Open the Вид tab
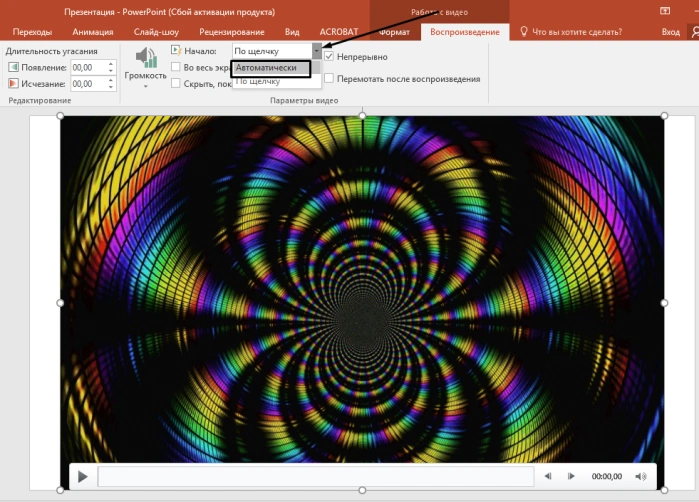Image resolution: width=699 pixels, height=502 pixels. tap(292, 32)
